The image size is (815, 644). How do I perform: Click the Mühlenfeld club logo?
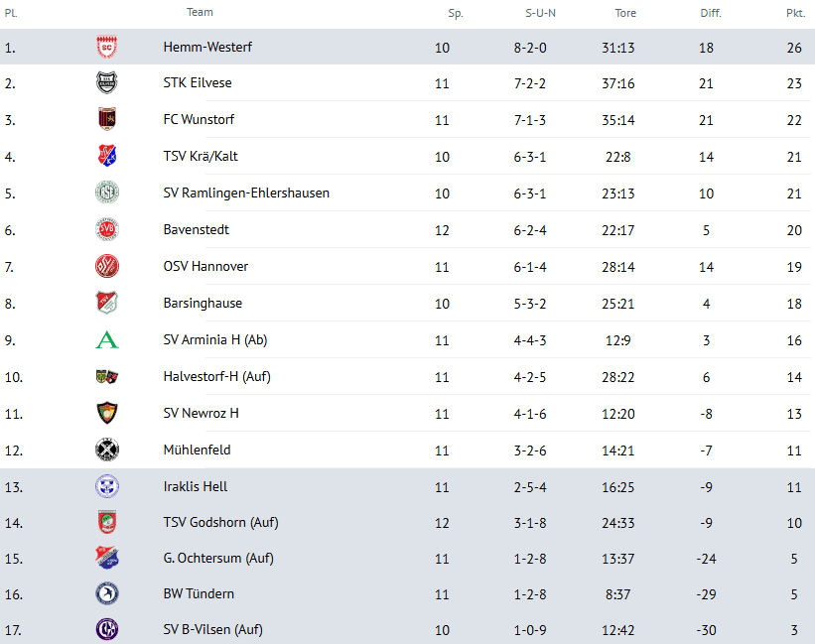pos(106,451)
